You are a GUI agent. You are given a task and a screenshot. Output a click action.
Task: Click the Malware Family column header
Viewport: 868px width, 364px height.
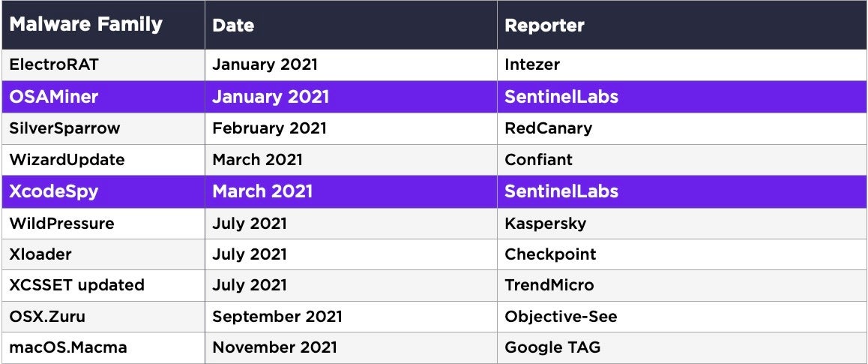coord(85,25)
